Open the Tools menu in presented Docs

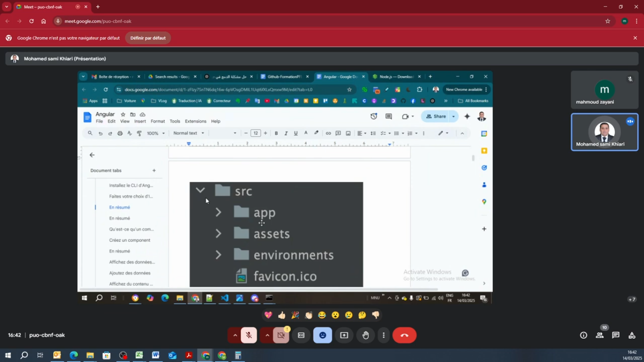(x=175, y=122)
